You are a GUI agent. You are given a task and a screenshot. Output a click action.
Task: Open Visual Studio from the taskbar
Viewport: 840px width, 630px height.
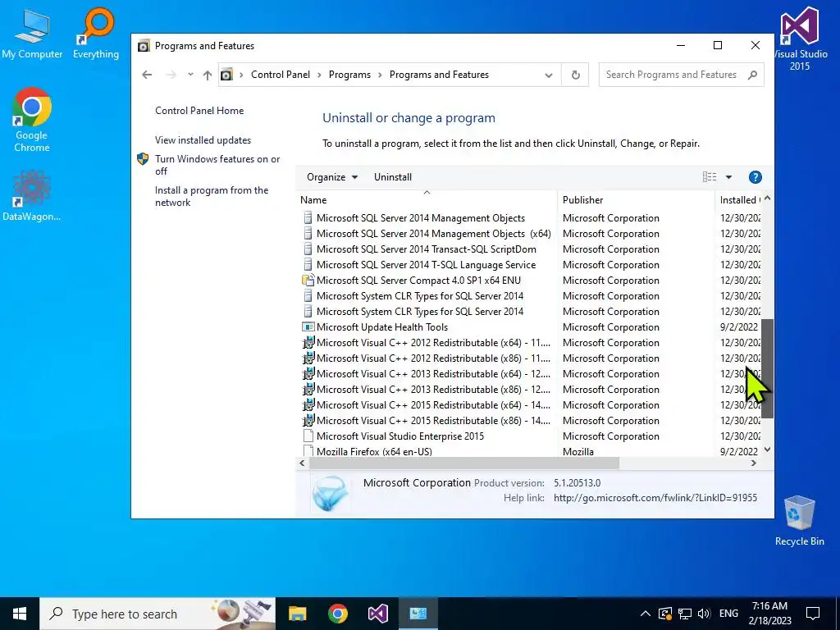click(x=377, y=614)
